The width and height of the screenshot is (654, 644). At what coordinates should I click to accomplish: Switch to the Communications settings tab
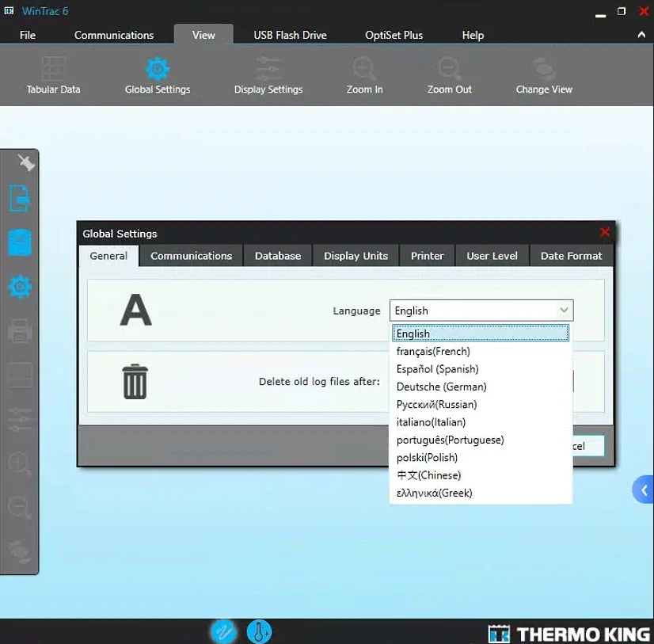(x=191, y=256)
